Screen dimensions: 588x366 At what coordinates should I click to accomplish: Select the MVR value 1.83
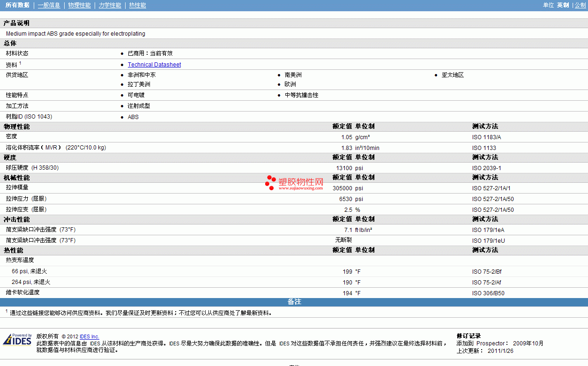346,148
